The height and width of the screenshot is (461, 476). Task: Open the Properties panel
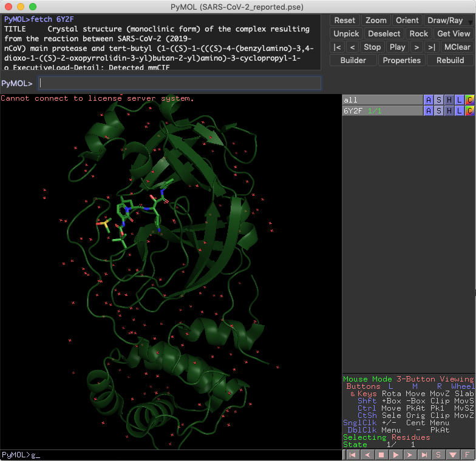point(402,61)
